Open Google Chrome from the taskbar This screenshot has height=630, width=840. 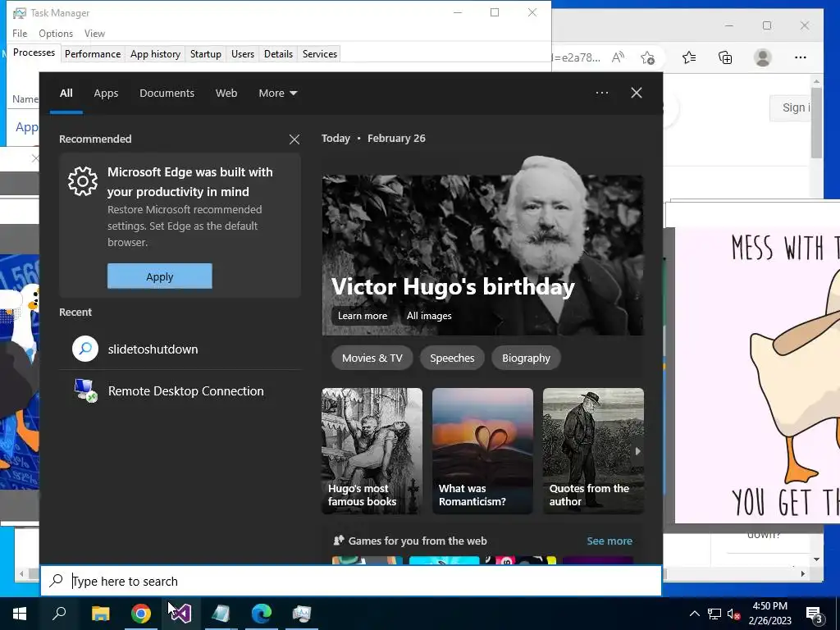[x=141, y=614]
